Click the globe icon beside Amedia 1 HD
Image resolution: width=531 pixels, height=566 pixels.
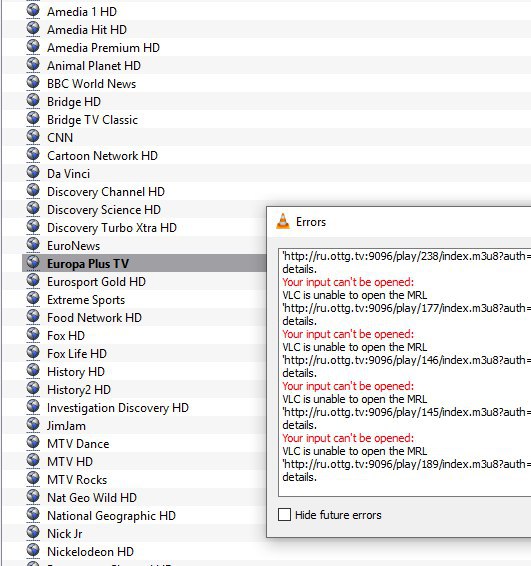point(33,10)
